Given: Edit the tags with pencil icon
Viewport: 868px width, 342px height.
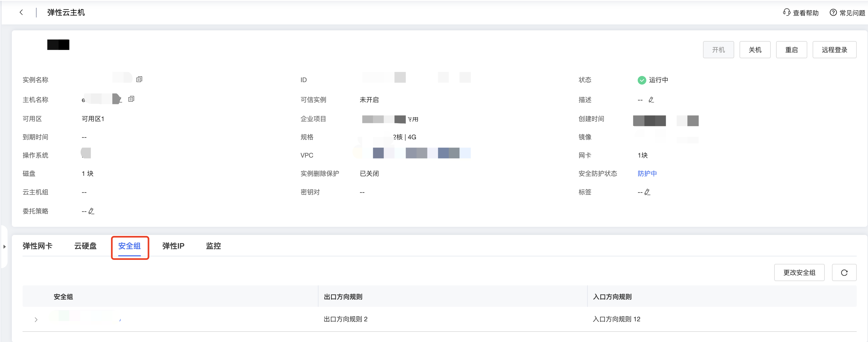Looking at the screenshot, I should pos(647,192).
